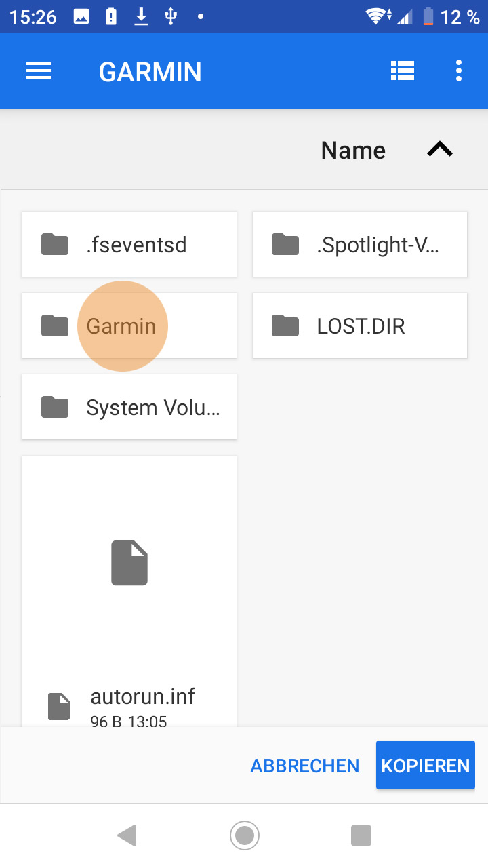Image resolution: width=488 pixels, height=868 pixels.
Task: Tap the small file icon beside autorun.inf
Action: tap(59, 707)
